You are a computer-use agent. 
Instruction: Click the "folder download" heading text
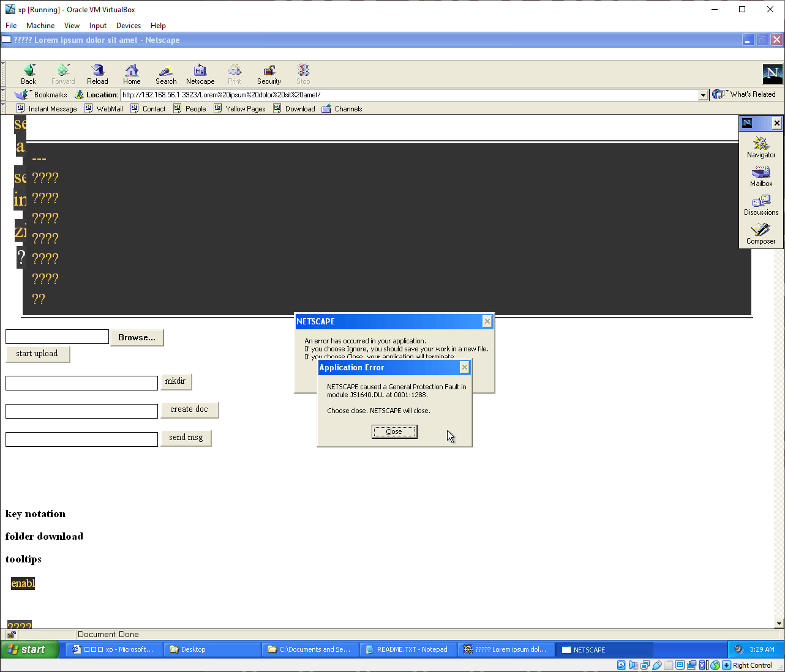click(x=44, y=536)
